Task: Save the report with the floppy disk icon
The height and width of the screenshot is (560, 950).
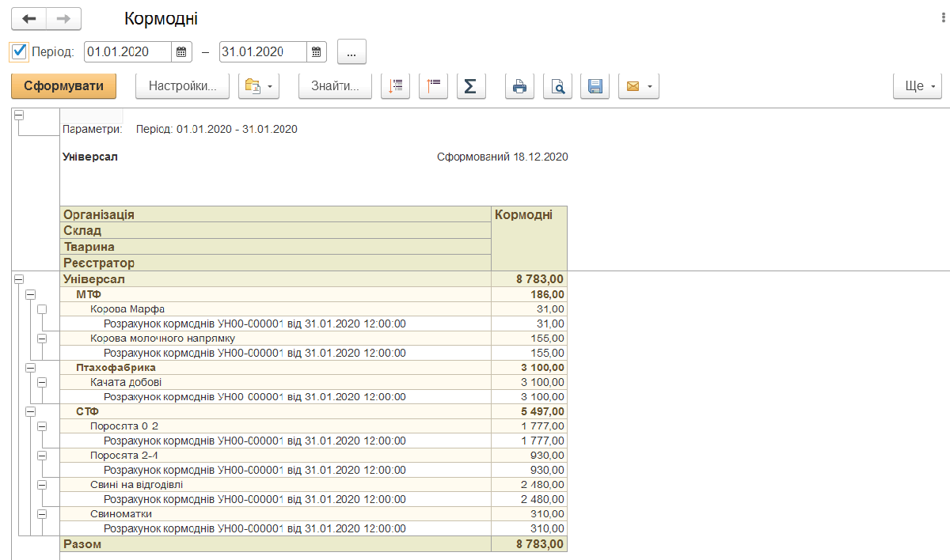Action: pos(595,86)
